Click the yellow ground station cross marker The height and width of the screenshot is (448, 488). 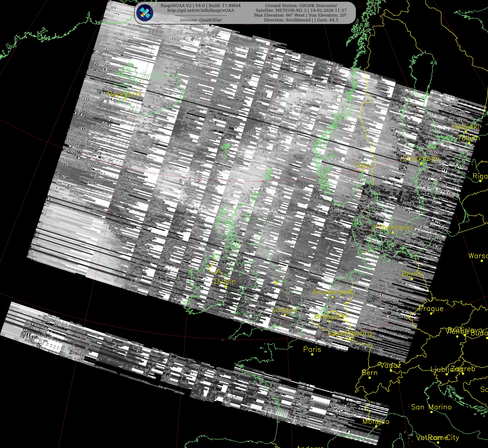coord(276,283)
